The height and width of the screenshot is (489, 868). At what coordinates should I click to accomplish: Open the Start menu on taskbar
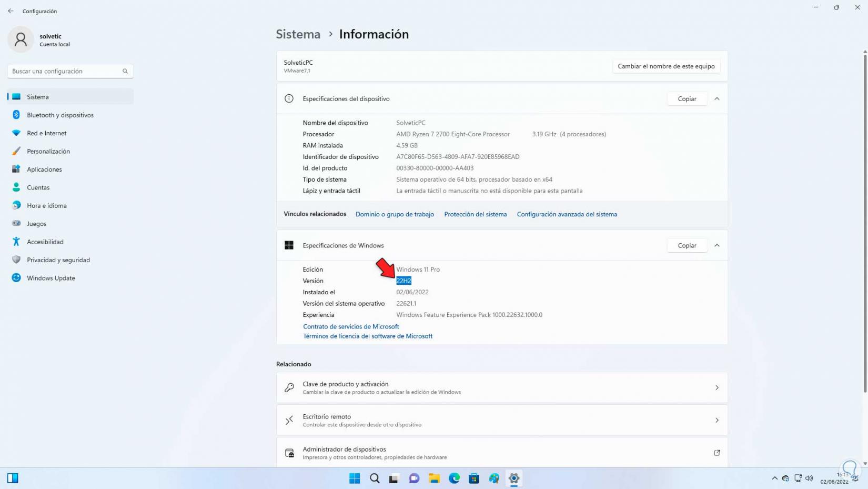(355, 478)
